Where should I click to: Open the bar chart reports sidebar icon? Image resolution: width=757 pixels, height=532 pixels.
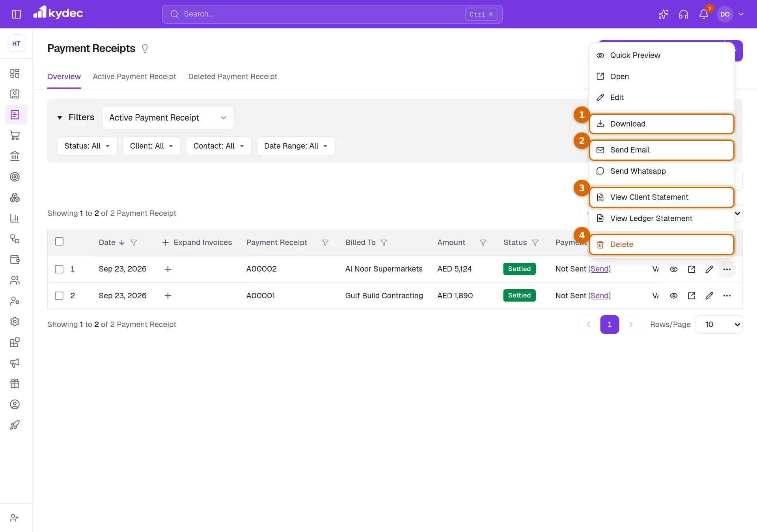tap(15, 218)
